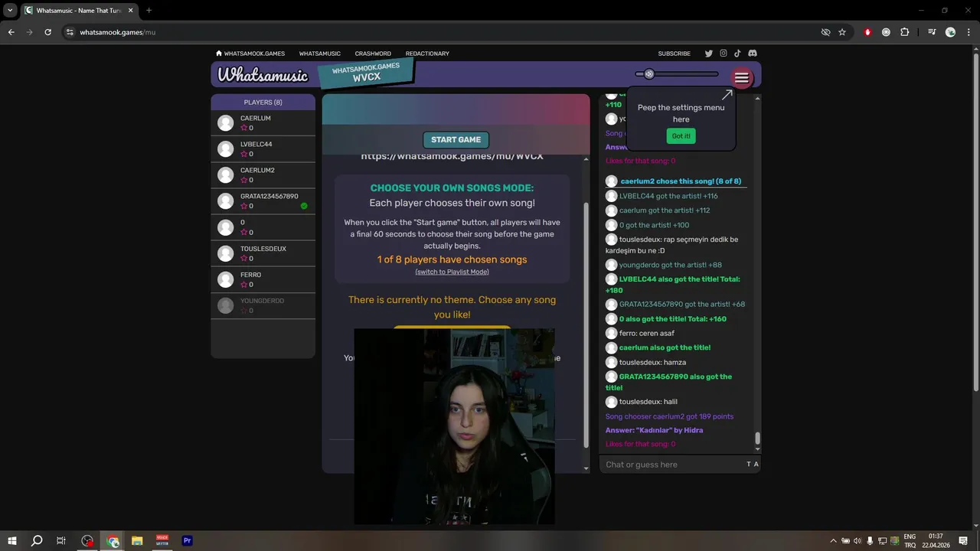Open the media controls icon in Chrome
Viewport: 980px width, 551px height.
pos(932,32)
